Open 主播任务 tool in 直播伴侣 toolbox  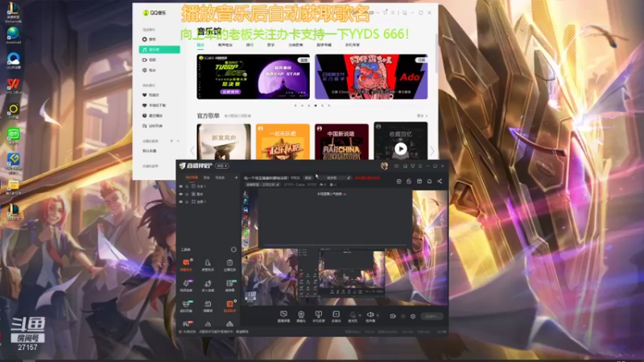[x=229, y=265]
